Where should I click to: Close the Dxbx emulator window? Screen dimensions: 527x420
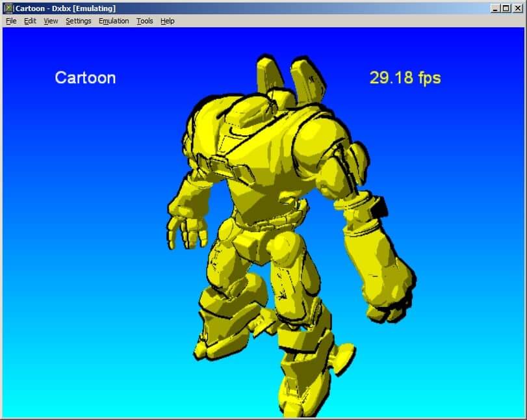pos(517,8)
